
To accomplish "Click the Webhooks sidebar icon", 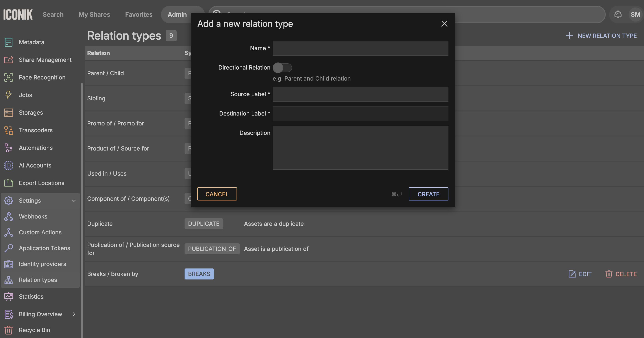I will [9, 216].
